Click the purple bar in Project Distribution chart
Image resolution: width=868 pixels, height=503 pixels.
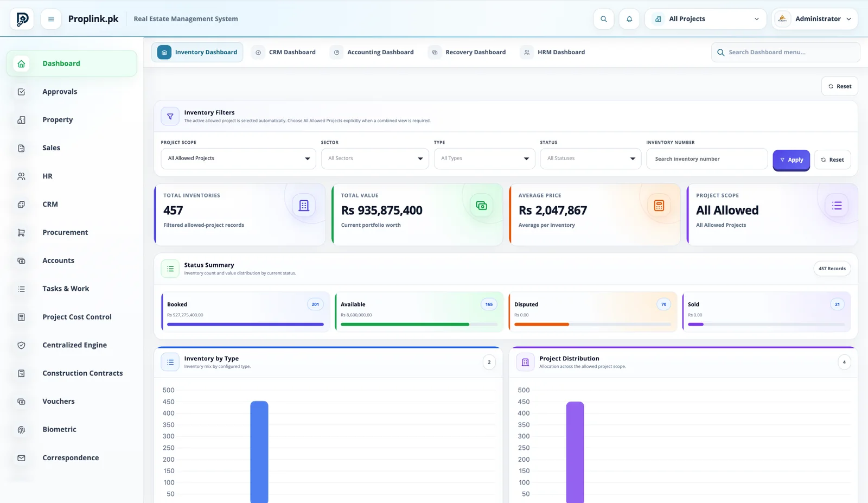[575, 451]
